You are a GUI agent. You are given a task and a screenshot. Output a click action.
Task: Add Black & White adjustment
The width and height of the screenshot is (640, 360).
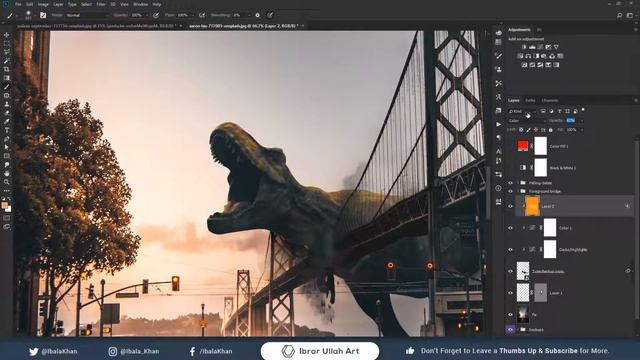pos(536,56)
